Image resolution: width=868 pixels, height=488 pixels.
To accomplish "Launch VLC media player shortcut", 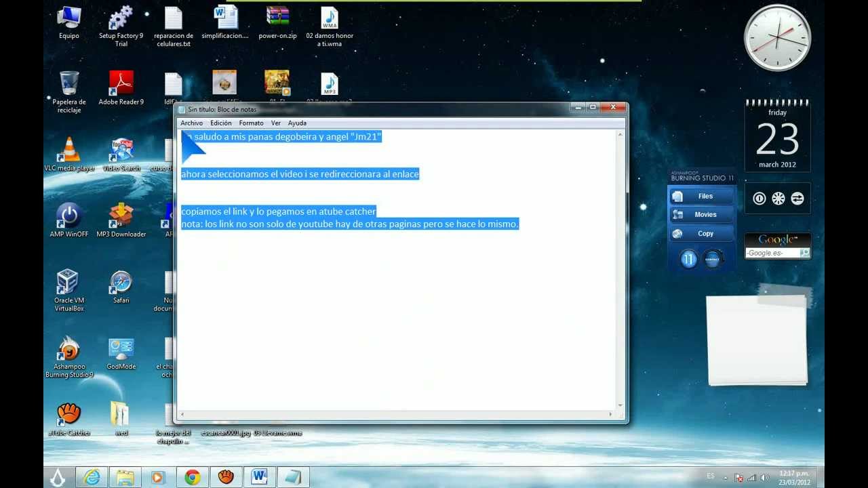I will [69, 154].
